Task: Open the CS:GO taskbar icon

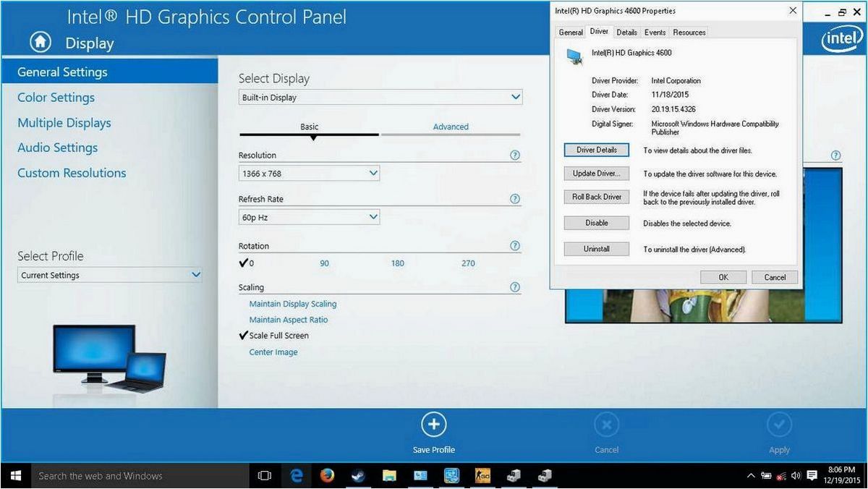Action: click(483, 476)
